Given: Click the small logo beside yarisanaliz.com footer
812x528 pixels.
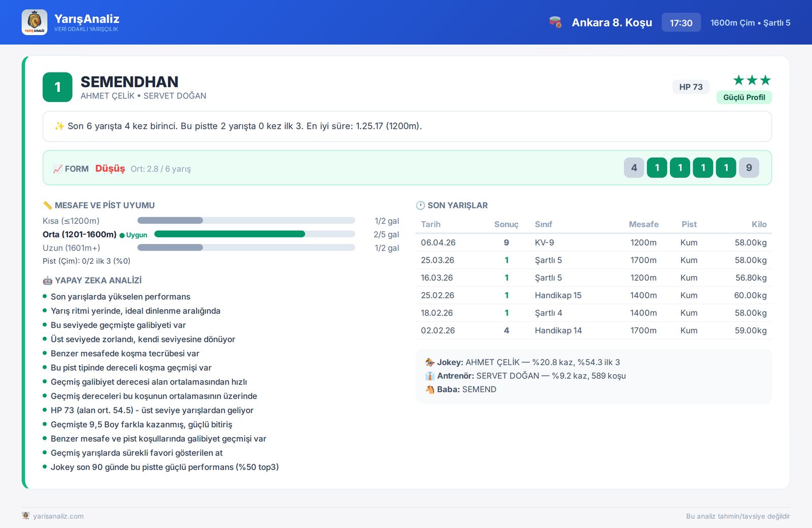Looking at the screenshot, I should tap(26, 515).
